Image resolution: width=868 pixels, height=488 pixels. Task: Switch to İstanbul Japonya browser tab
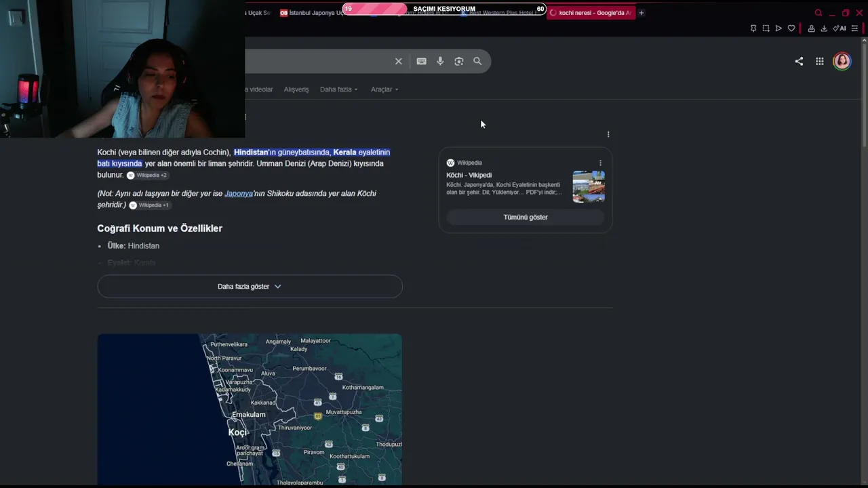(311, 13)
